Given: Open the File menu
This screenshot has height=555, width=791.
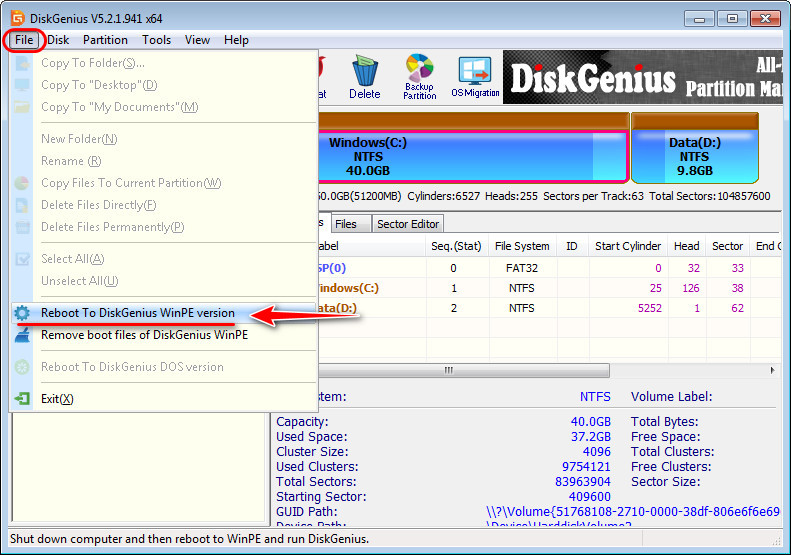Looking at the screenshot, I should tap(24, 40).
